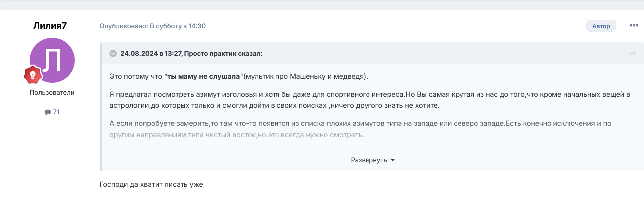Click the speech bubble icon beside 71
Image resolution: width=644 pixels, height=199 pixels.
pos(48,112)
